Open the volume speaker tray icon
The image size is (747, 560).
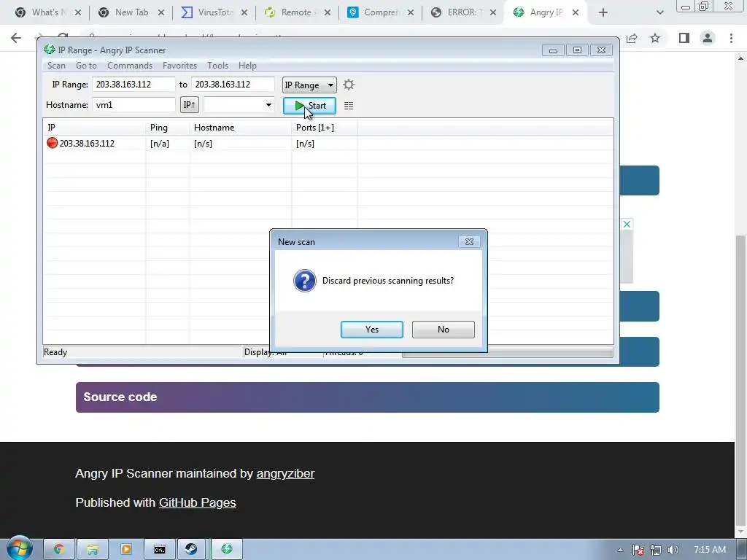click(x=673, y=550)
